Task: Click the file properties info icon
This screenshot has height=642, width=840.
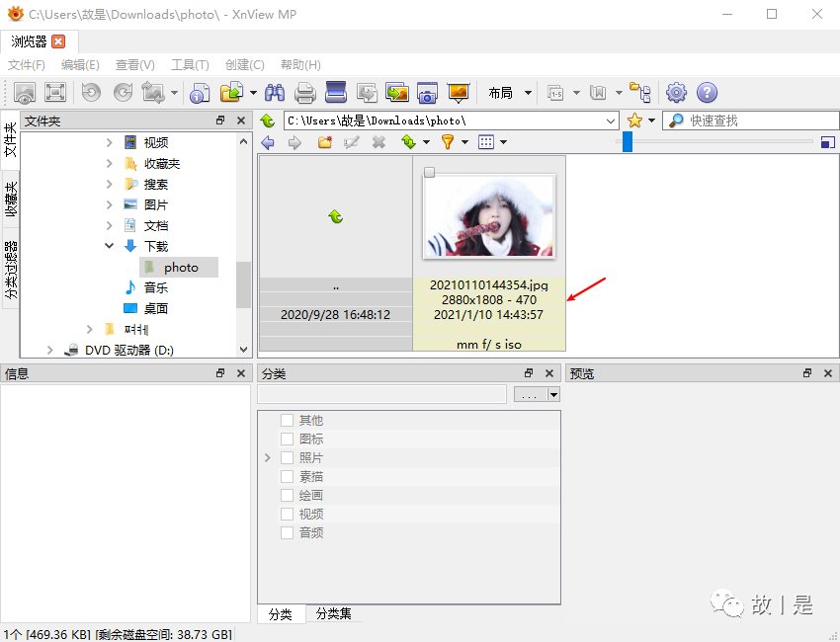Action: tap(200, 93)
